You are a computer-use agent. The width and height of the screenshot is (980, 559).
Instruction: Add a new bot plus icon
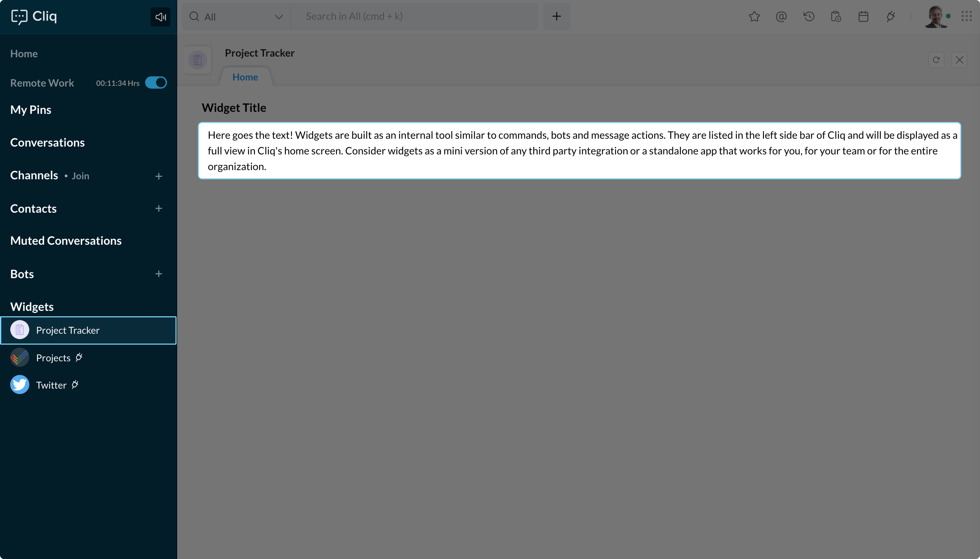click(158, 274)
